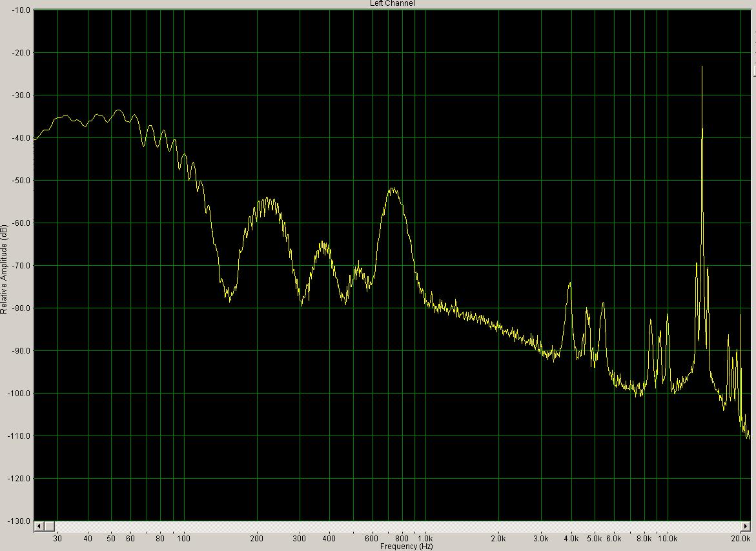Image resolution: width=756 pixels, height=551 pixels.
Task: Click the 8.0k frequency axis label
Action: 644,539
